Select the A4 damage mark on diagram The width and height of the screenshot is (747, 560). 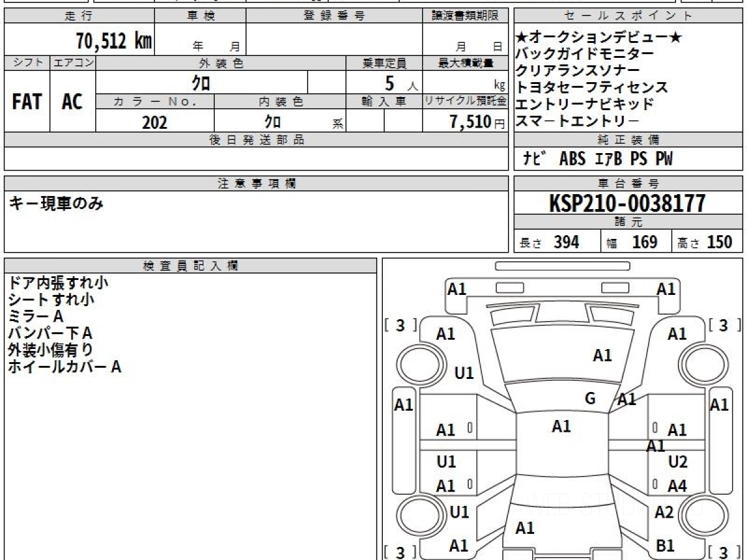[x=677, y=486]
